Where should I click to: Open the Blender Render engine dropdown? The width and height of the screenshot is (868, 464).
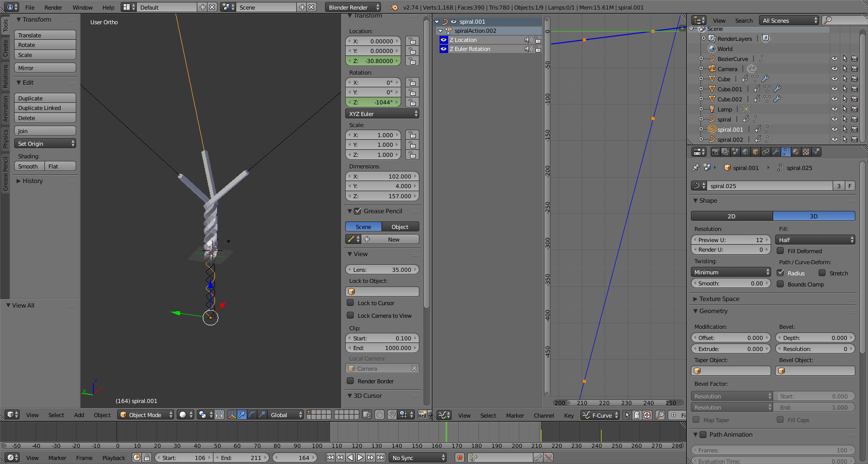tap(353, 7)
